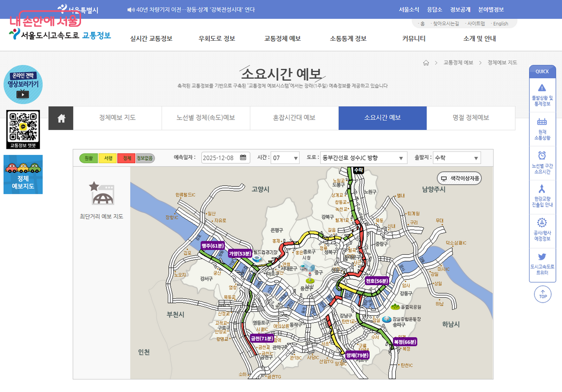
Task: Expand the 도로 dropdown for 동부간선로 성수JC 방향
Action: [363, 158]
